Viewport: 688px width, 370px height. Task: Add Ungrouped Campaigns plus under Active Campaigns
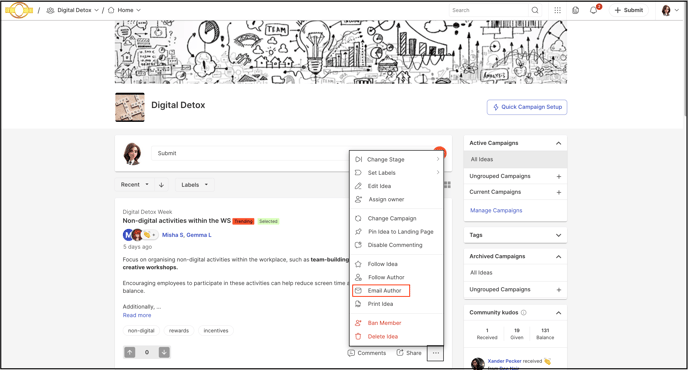coord(559,176)
